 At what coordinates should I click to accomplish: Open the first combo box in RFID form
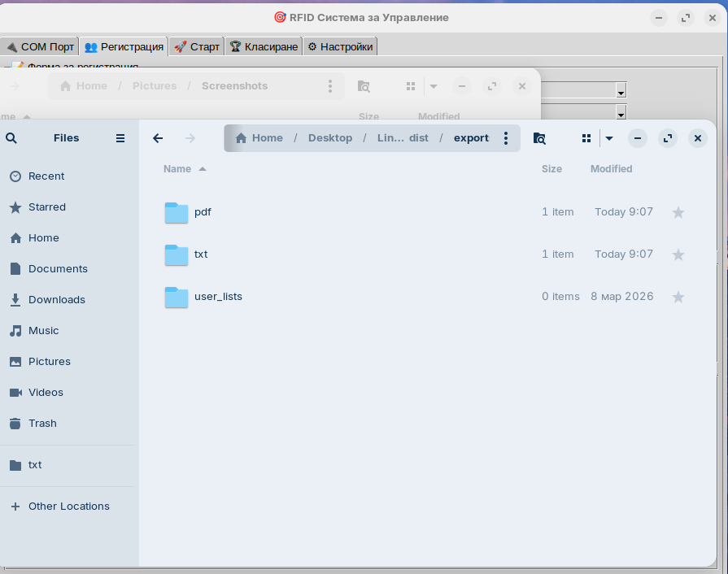pos(621,90)
